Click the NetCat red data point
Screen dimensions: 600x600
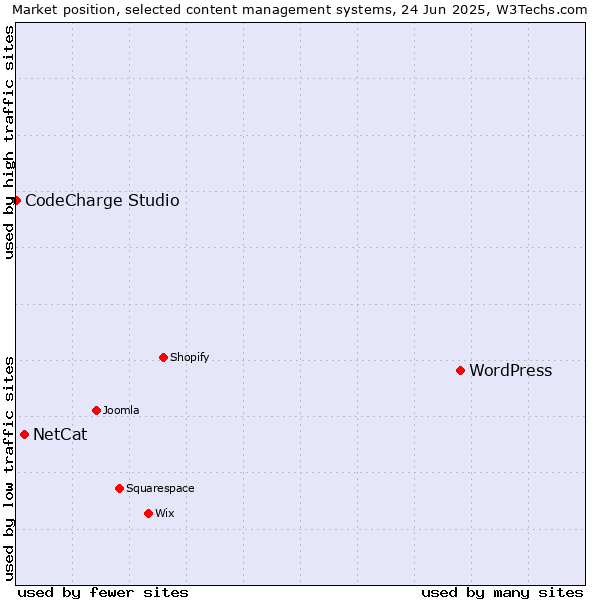click(x=24, y=435)
